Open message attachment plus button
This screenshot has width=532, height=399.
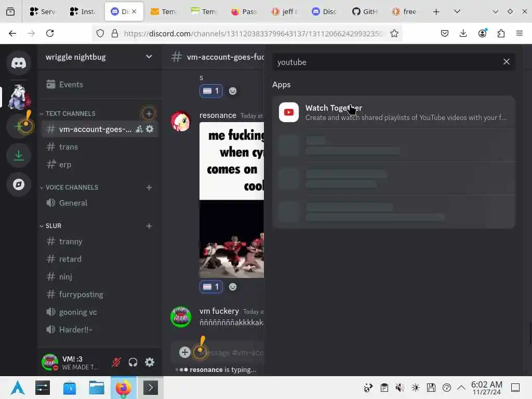(184, 353)
